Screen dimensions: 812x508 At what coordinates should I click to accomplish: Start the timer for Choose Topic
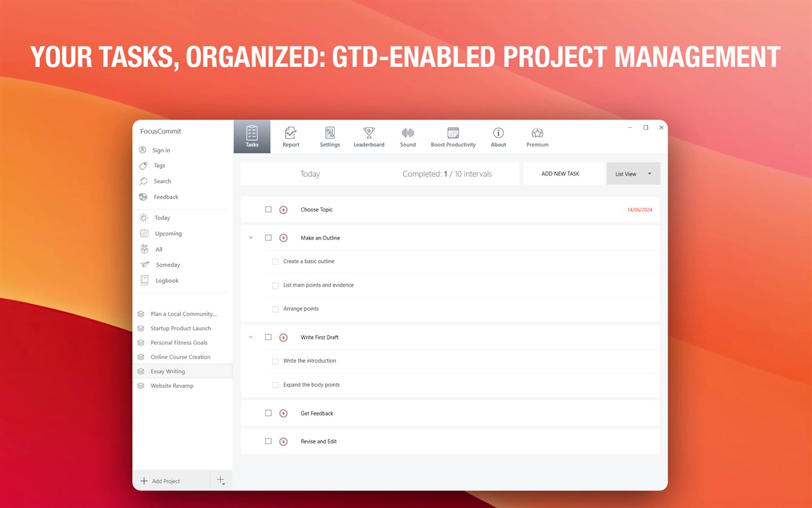283,209
